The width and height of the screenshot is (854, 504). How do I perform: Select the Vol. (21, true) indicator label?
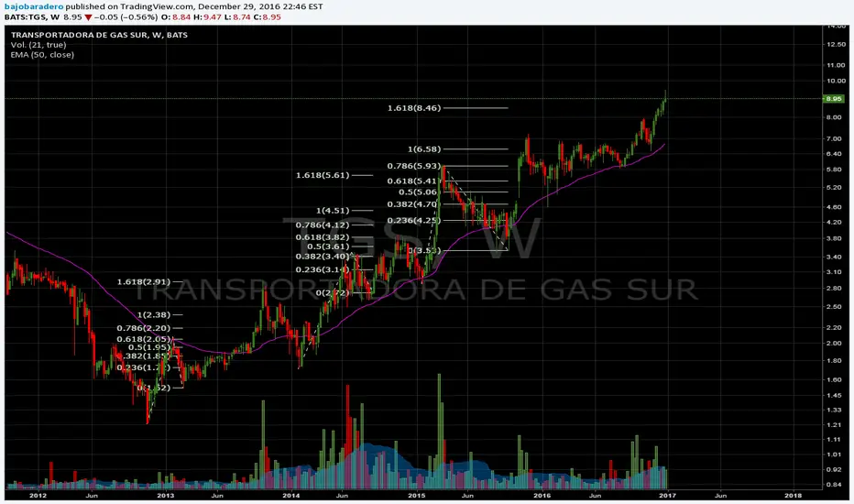(38, 45)
